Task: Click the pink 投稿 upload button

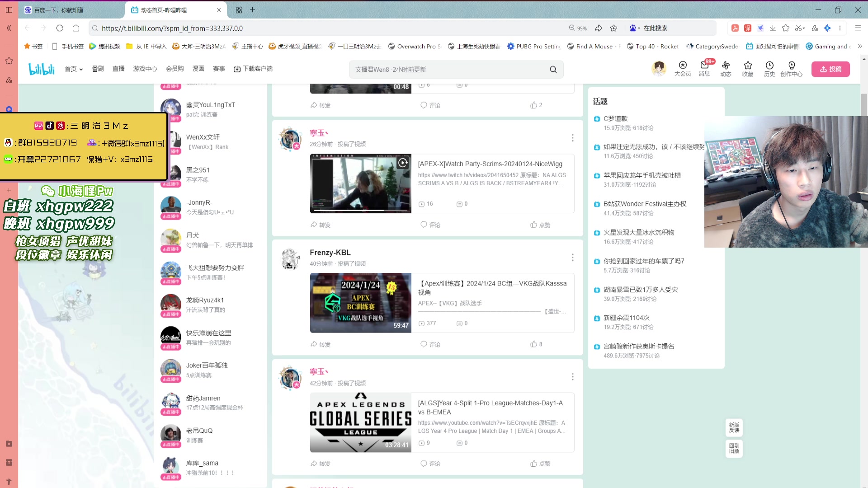Action: pos(830,69)
